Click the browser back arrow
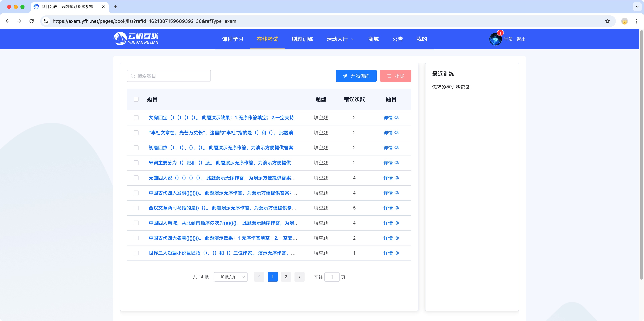 [8, 21]
